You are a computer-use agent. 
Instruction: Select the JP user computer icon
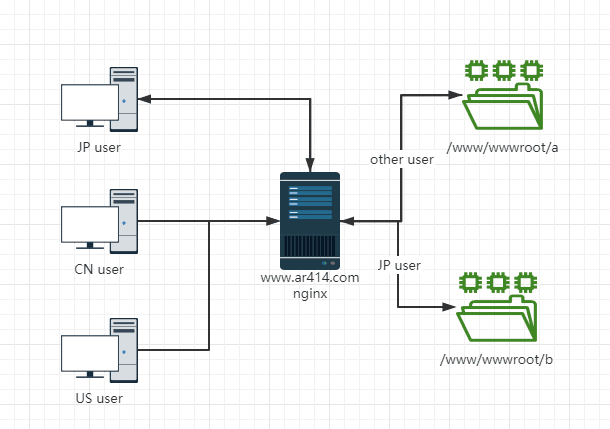(x=99, y=100)
